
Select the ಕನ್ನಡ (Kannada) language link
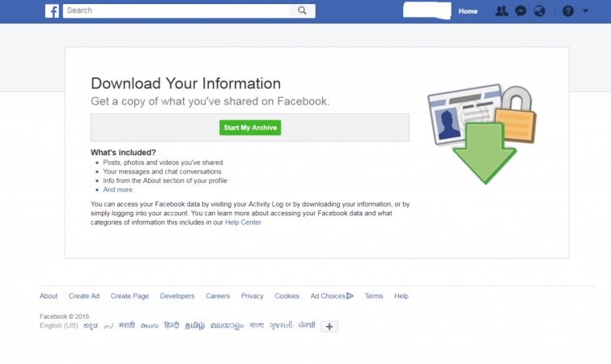coord(91,326)
